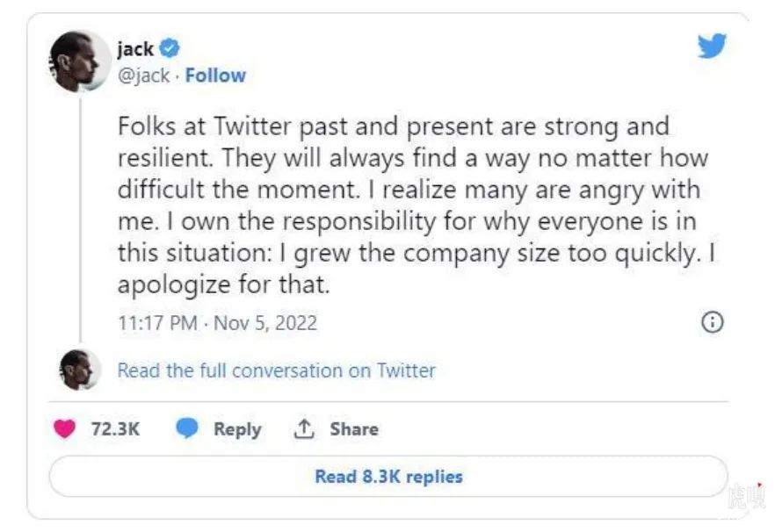Click the Twitter bird logo
775x532 pixels.
(712, 47)
